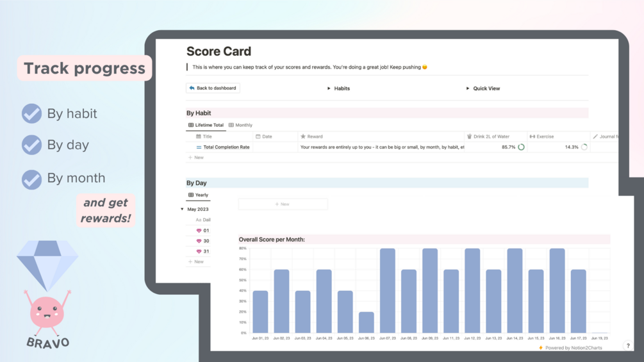Image resolution: width=644 pixels, height=362 pixels.
Task: Click the Journal pencil column icon
Action: coord(595,136)
